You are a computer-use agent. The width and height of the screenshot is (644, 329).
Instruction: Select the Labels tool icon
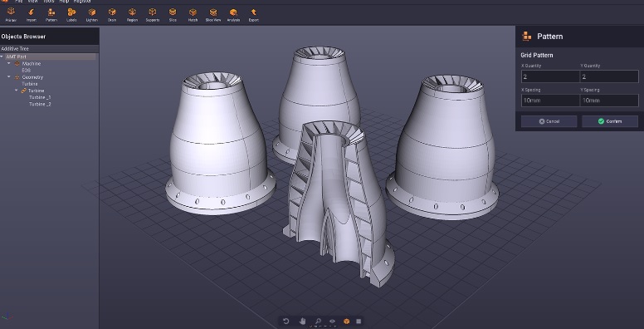tap(71, 15)
